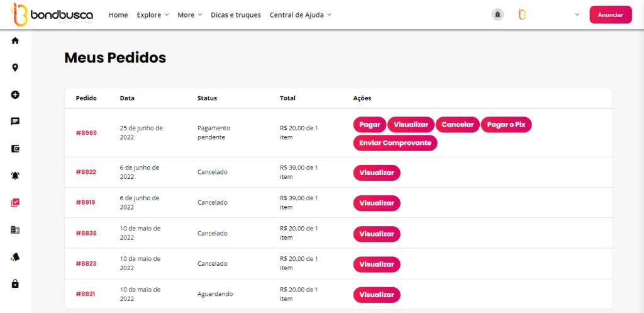Expand the Explore dropdown menu

pyautogui.click(x=153, y=14)
